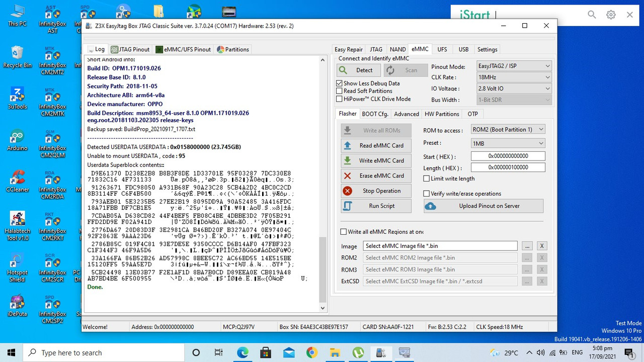
Task: Click the iStart settings gear icon
Action: click(611, 15)
